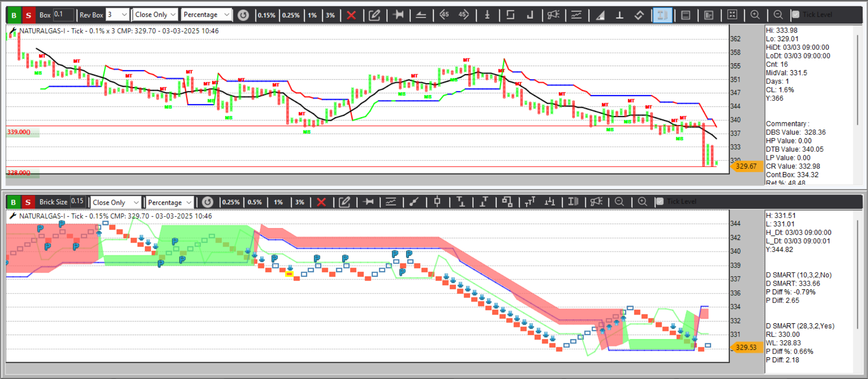Click the wrench settings icon on lower chart

13,216
